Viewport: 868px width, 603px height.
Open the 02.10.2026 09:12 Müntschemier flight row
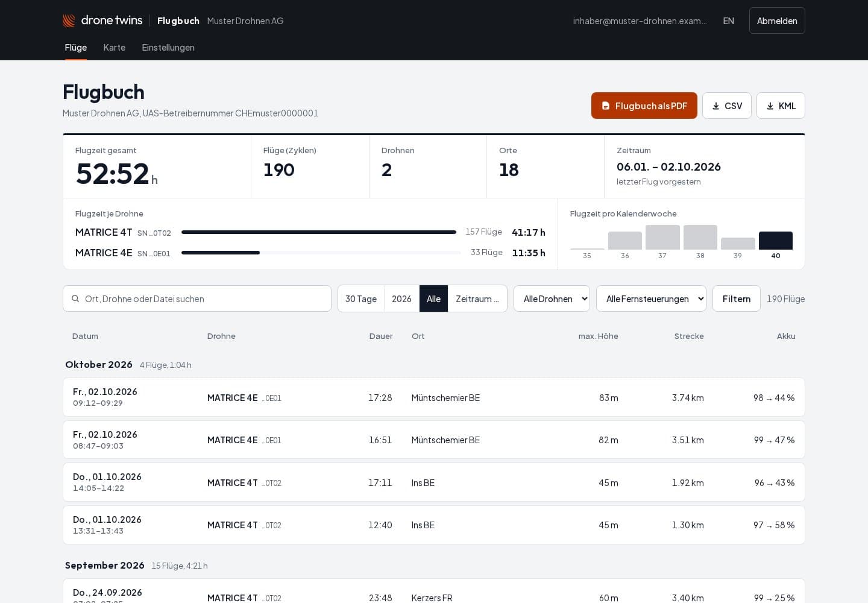click(x=434, y=397)
